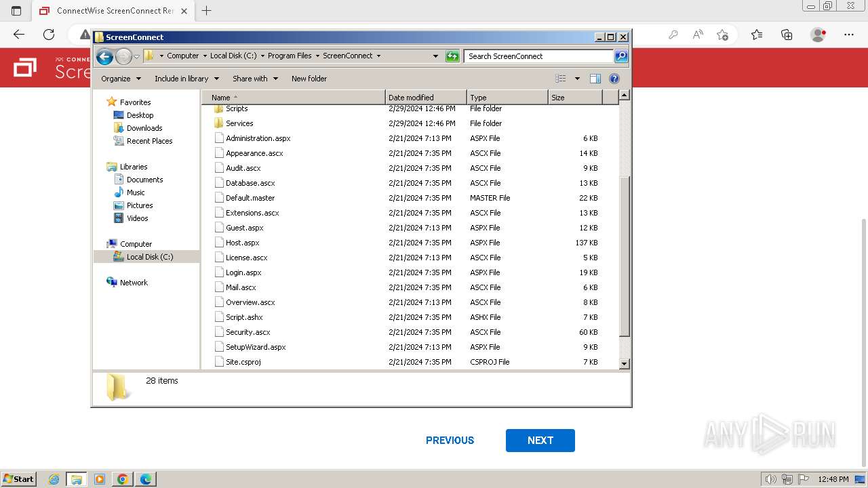The height and width of the screenshot is (488, 868).
Task: Open Pictures library
Action: [140, 205]
